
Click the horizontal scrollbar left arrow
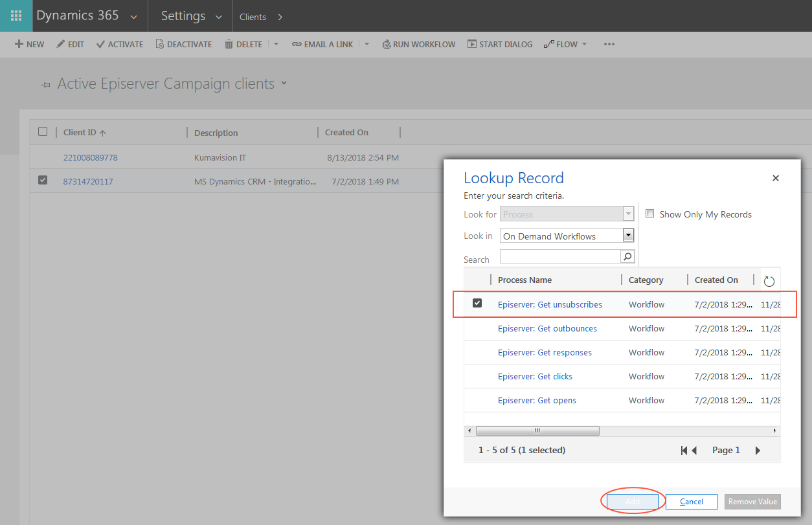click(x=469, y=430)
